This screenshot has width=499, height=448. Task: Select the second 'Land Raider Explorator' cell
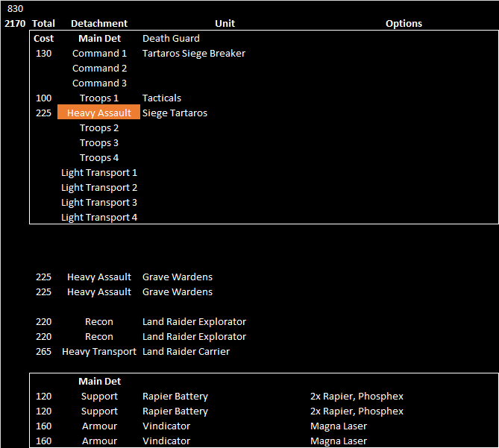(x=194, y=337)
